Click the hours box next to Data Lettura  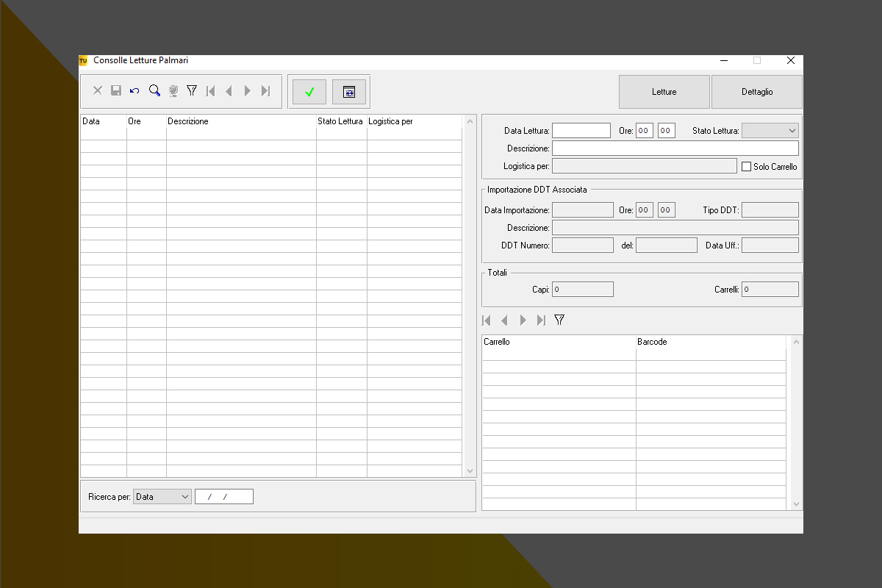[645, 131]
